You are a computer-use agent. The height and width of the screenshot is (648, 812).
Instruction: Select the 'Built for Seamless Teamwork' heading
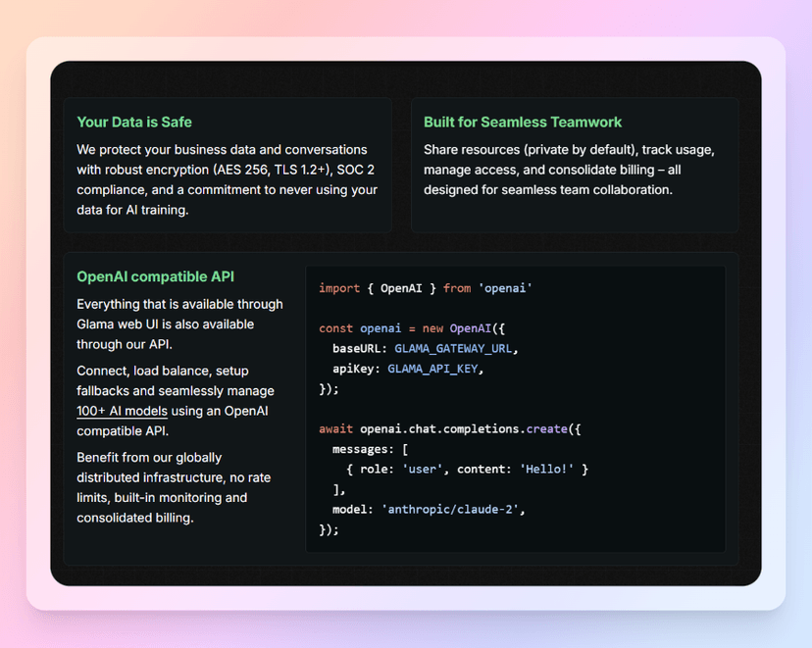523,123
